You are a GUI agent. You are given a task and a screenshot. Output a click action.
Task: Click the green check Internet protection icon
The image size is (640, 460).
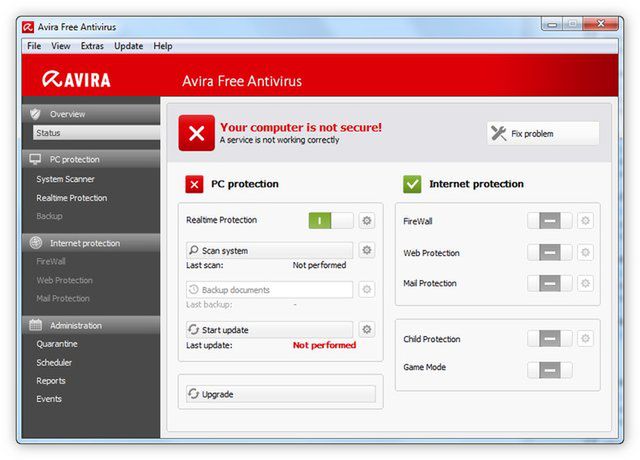(x=412, y=184)
